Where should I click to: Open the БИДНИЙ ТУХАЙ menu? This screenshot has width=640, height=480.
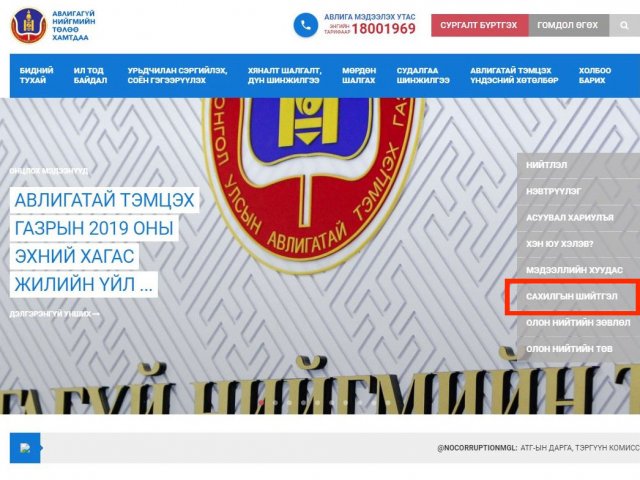click(x=36, y=76)
